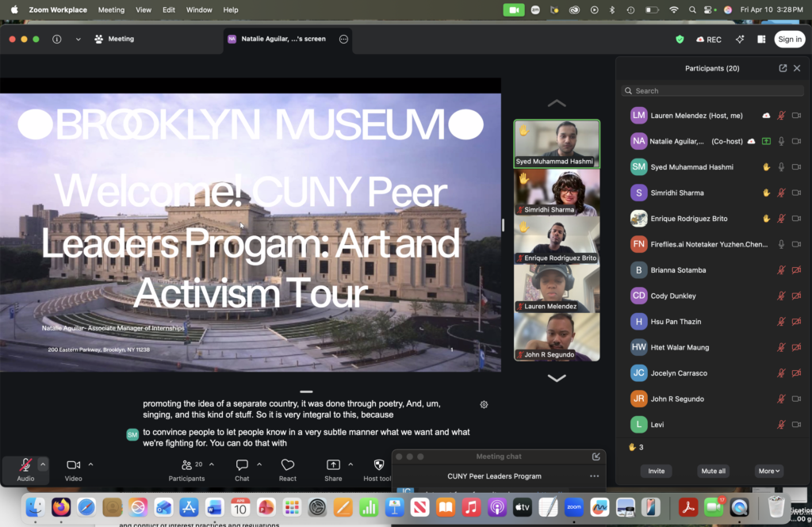Image resolution: width=812 pixels, height=527 pixels.
Task: Click Zoom camera status in menu bar
Action: coord(514,10)
